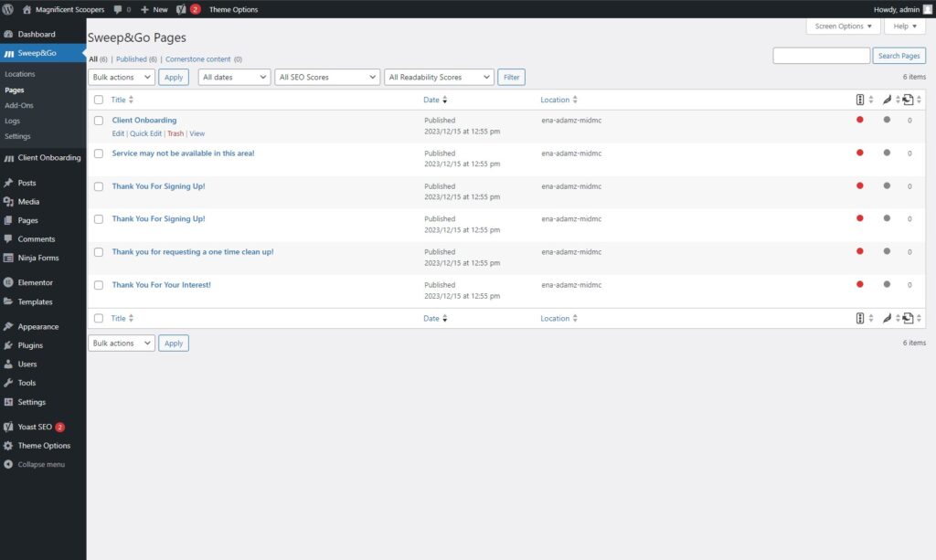Click the Elementor icon in sidebar
The image size is (936, 560).
8,282
